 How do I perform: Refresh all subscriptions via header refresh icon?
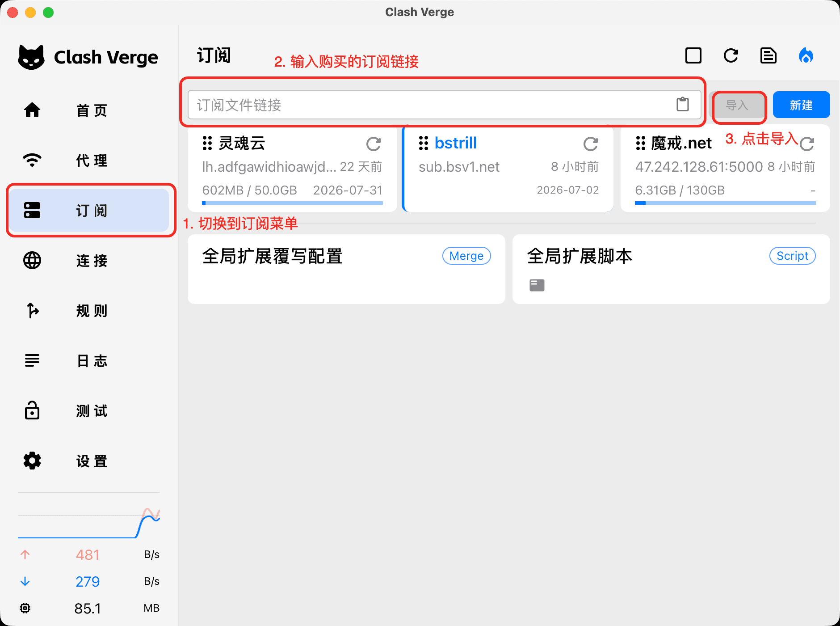click(x=731, y=56)
